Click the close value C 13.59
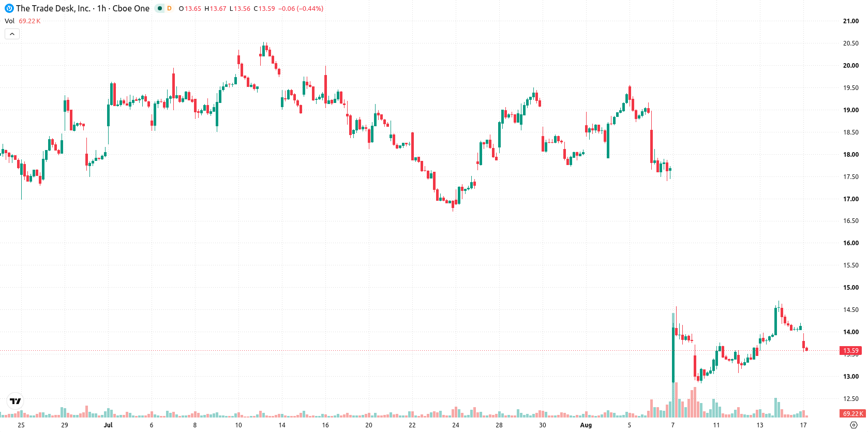 click(x=264, y=9)
